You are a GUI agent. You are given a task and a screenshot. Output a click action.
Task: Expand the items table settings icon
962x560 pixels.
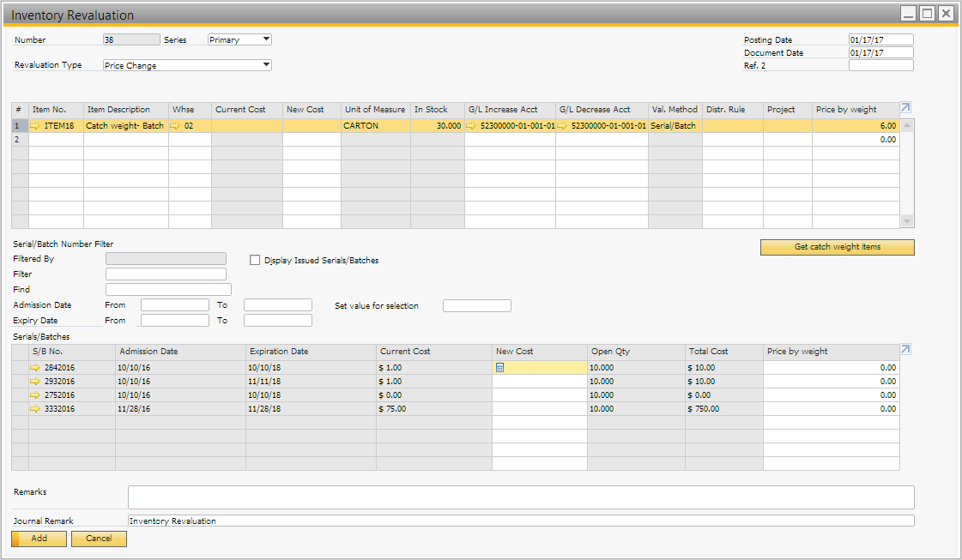point(906,108)
